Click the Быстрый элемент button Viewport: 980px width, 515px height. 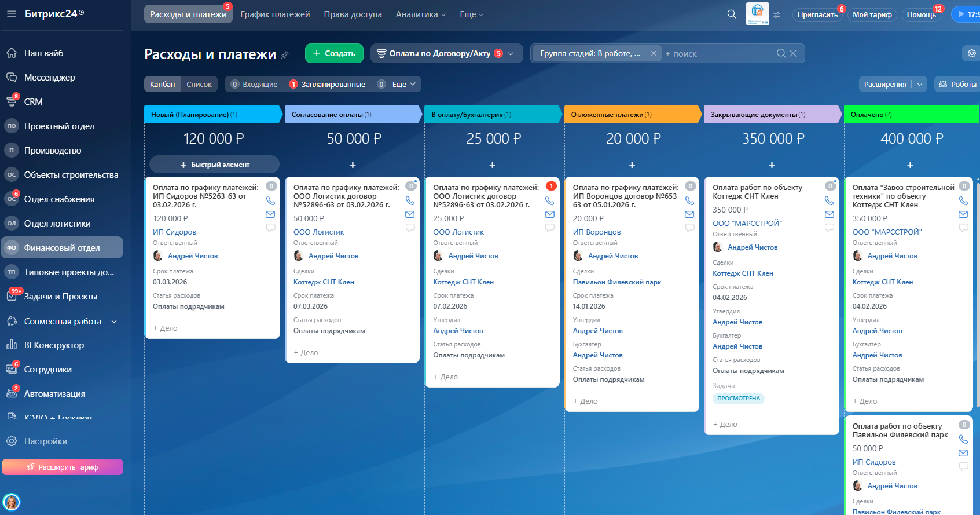point(215,165)
